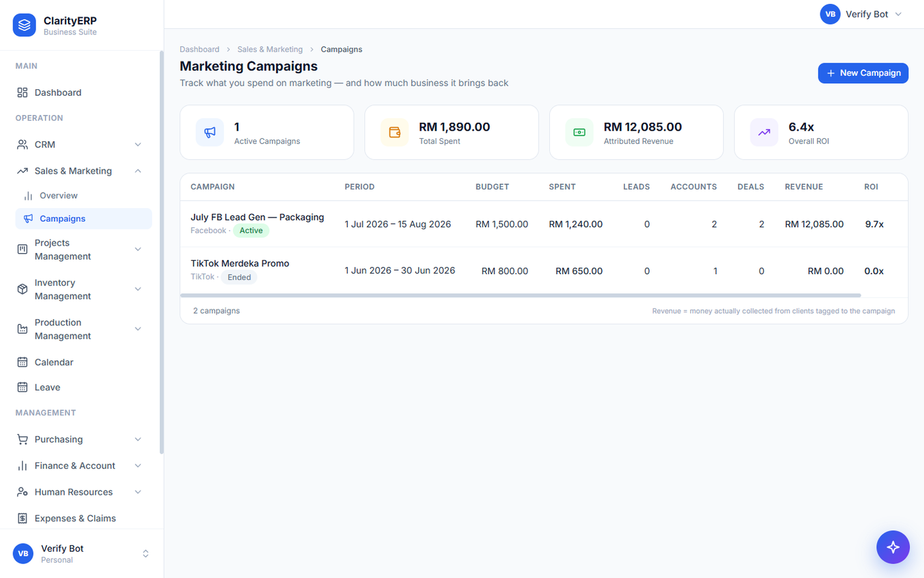Select the Overview submenu item
Viewport: 924px width, 578px height.
click(x=84, y=196)
